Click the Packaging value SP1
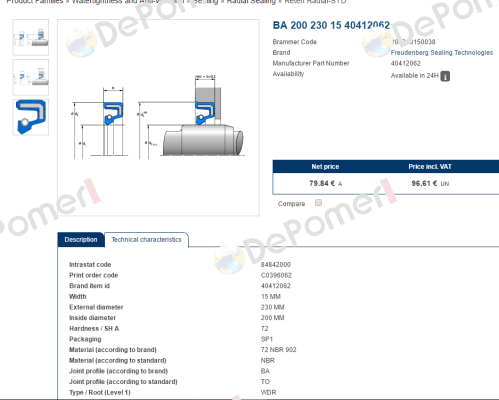The width and height of the screenshot is (499, 400). click(267, 339)
